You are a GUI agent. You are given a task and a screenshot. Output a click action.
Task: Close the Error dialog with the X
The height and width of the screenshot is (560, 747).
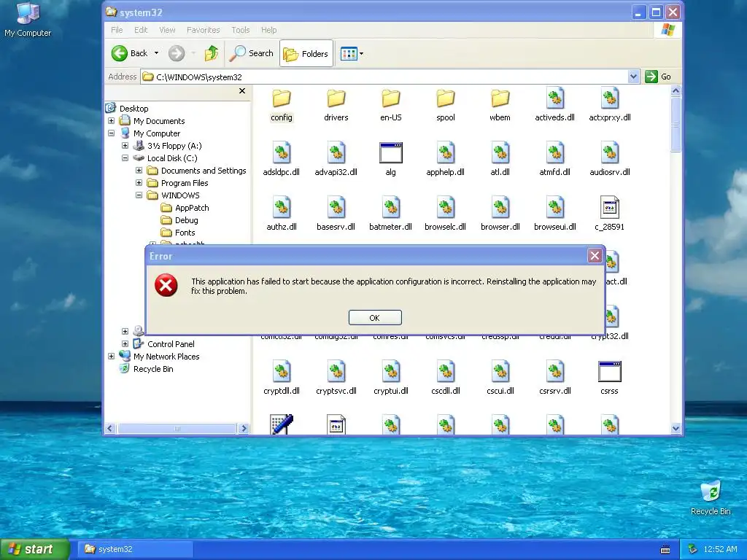(595, 256)
